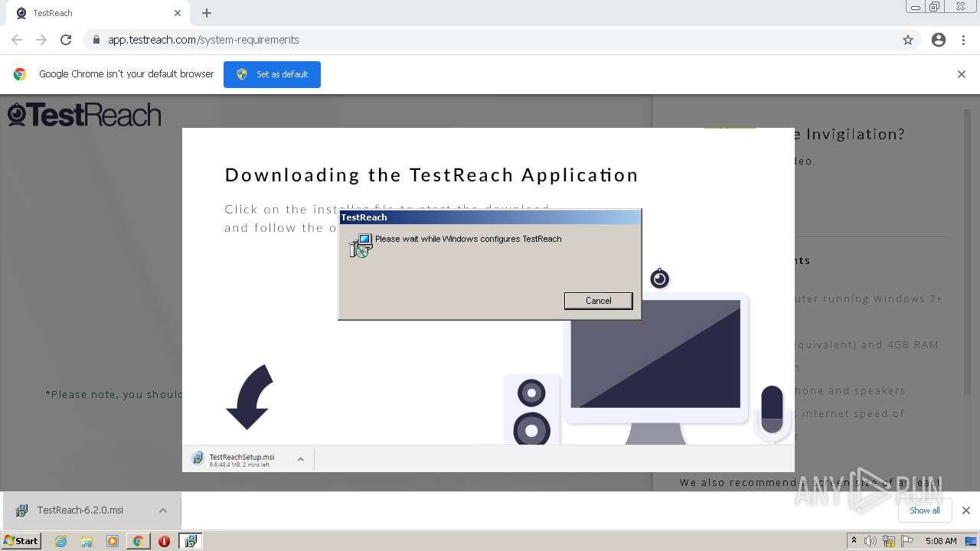Click the chevron beside TestReachSetup.msi in illustration
The width and height of the screenshot is (980, 551).
(x=300, y=459)
